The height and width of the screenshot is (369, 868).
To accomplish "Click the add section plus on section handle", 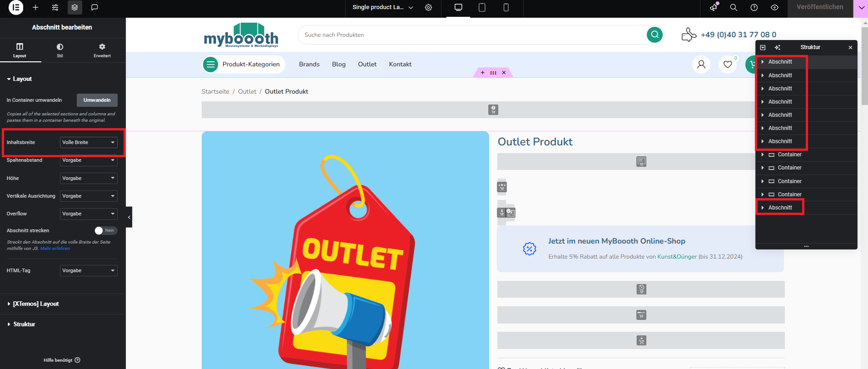I will coord(482,73).
